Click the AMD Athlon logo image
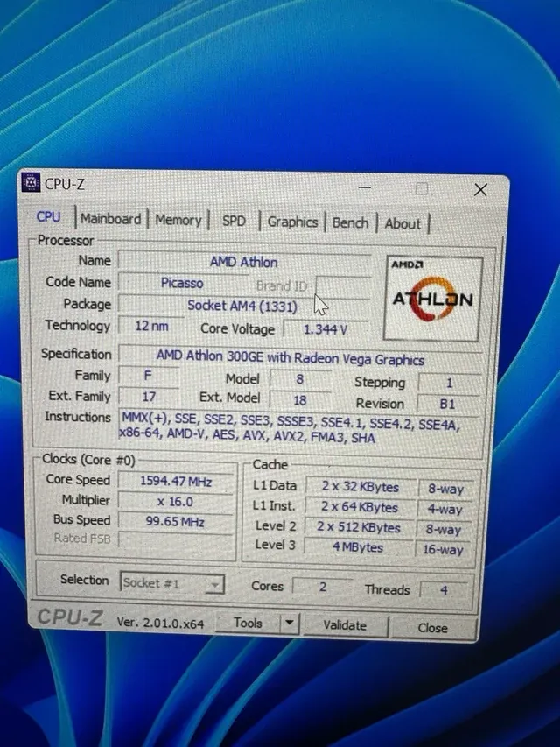 click(433, 299)
